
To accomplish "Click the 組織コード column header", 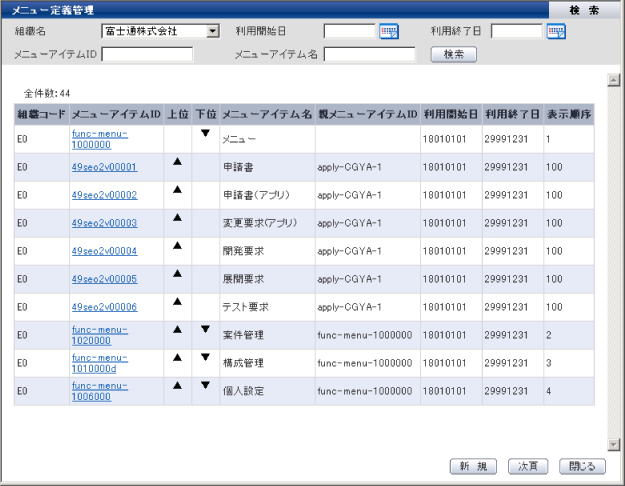I will [x=41, y=114].
